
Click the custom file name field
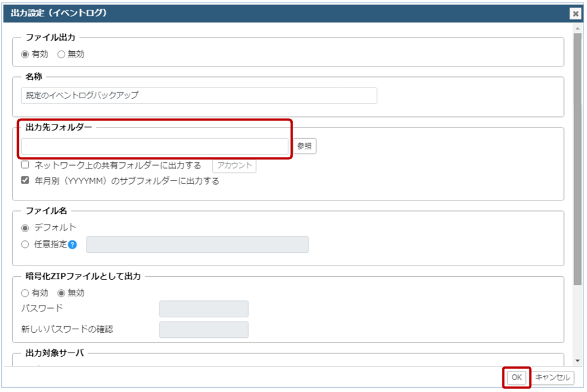tap(197, 244)
